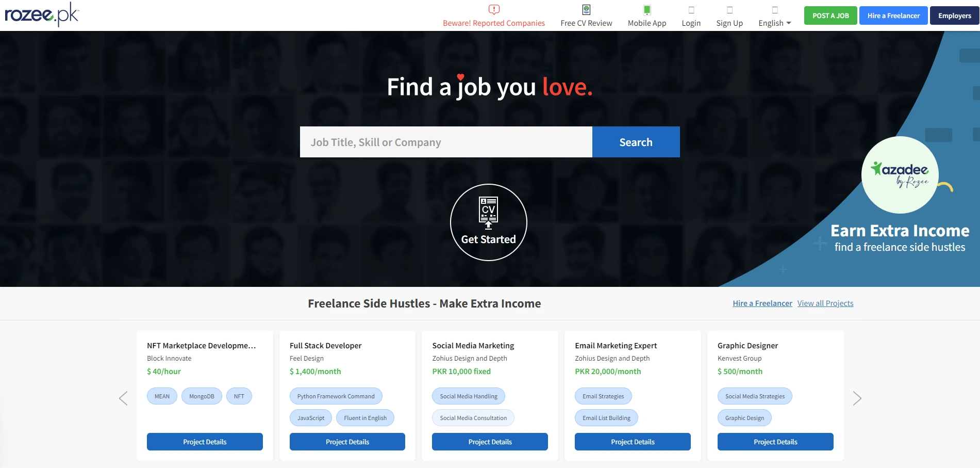
Task: Open Free CV Review menu item
Action: click(586, 23)
